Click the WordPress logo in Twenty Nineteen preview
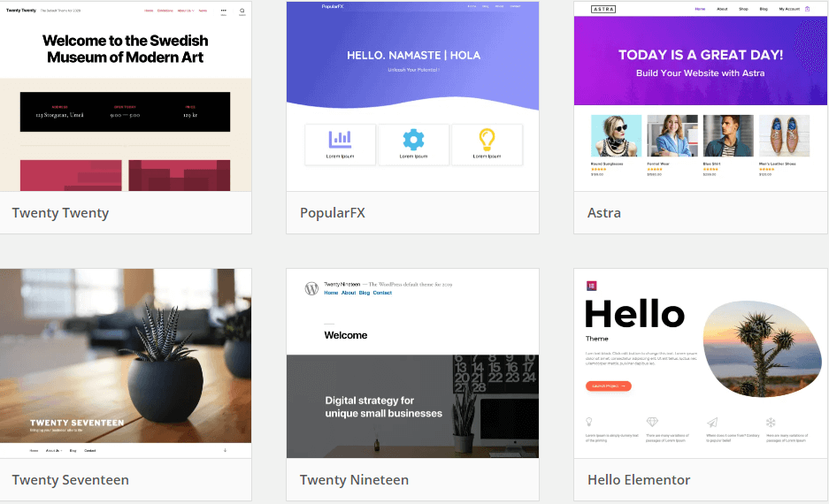 tap(311, 288)
